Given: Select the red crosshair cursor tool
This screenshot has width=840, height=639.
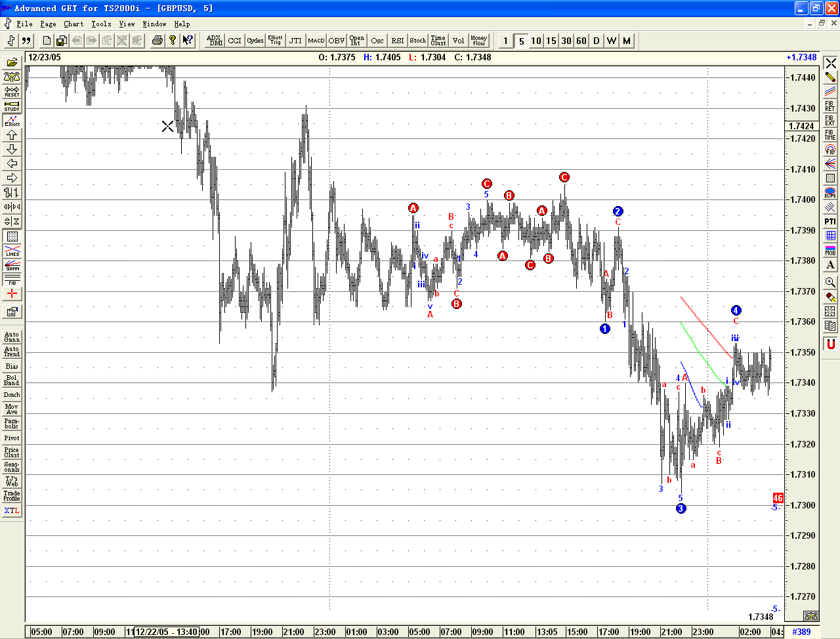Looking at the screenshot, I should tap(12, 294).
